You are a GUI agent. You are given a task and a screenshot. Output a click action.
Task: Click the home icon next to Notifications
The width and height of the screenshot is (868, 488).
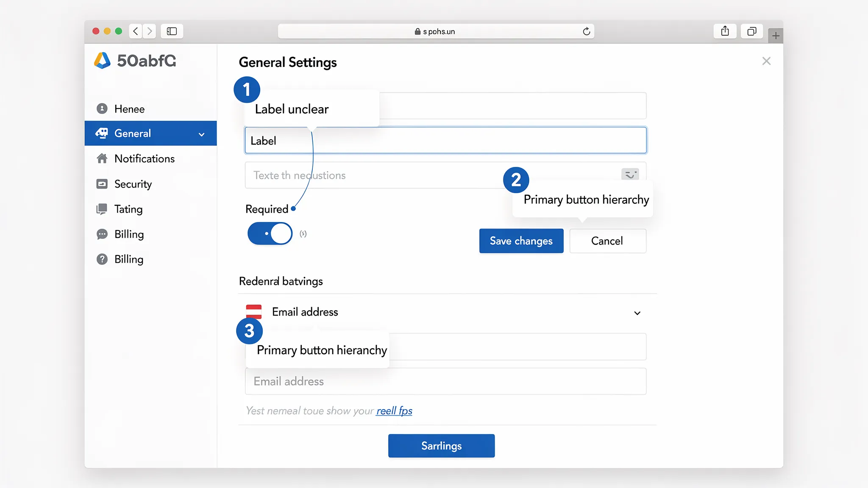pyautogui.click(x=102, y=158)
